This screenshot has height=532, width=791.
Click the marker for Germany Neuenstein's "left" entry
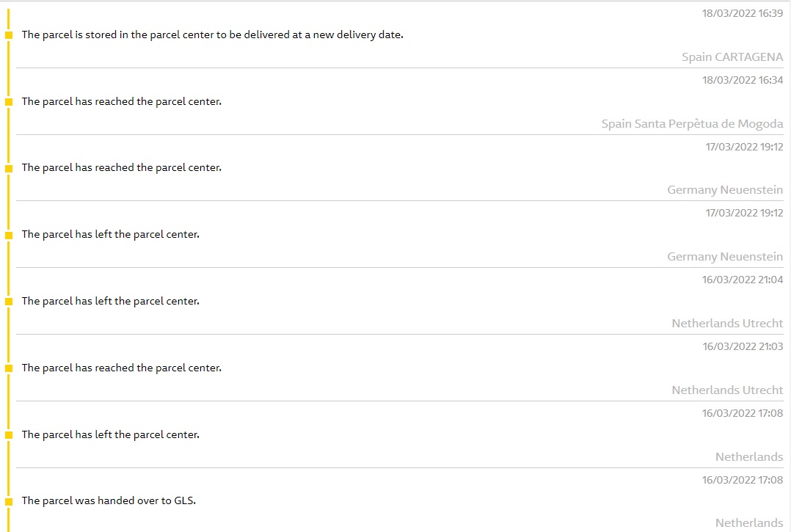9,236
